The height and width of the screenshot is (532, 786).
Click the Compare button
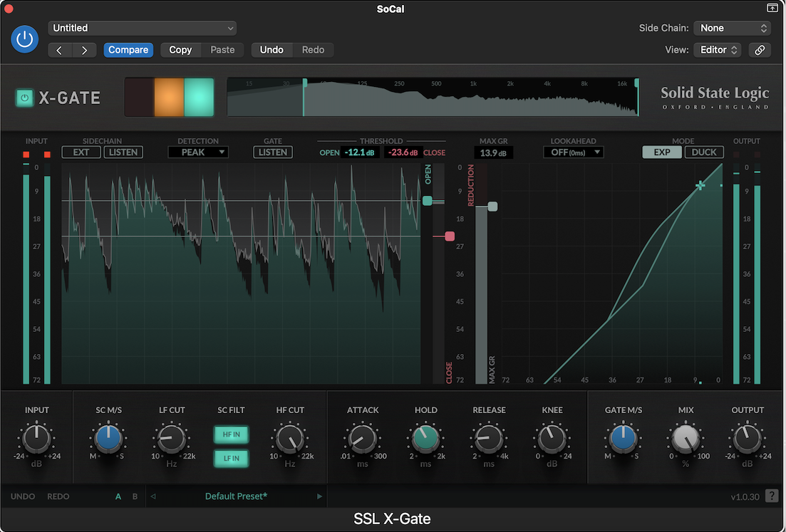pos(128,50)
